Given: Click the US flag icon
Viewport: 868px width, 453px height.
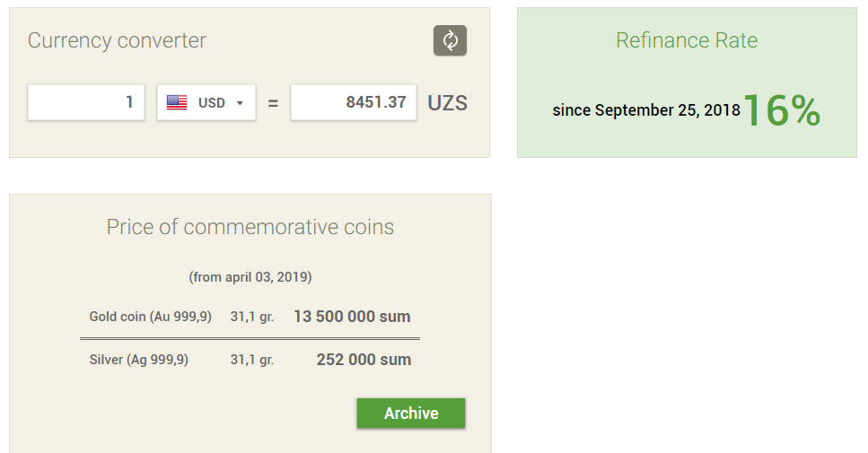Looking at the screenshot, I should coord(177,102).
